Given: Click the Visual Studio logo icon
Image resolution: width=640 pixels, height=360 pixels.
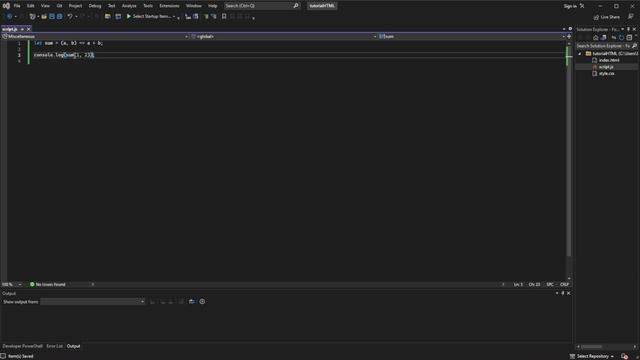Looking at the screenshot, I should pyautogui.click(x=6, y=6).
